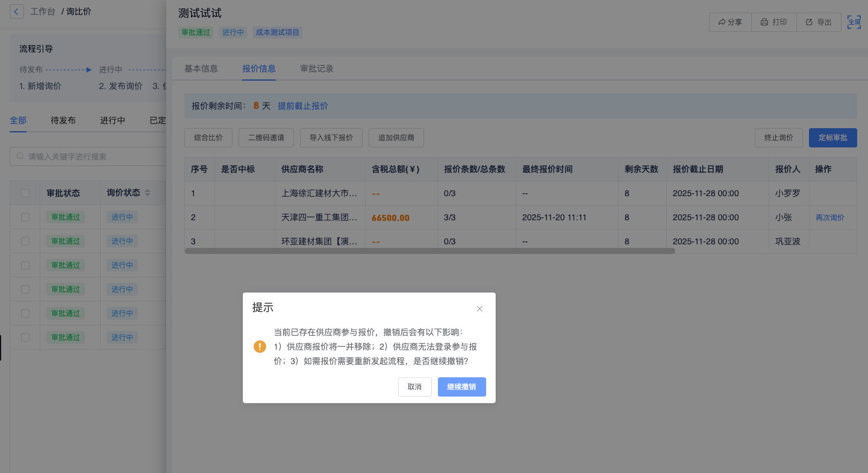
Task: Click the search magnifier icon
Action: tap(21, 156)
